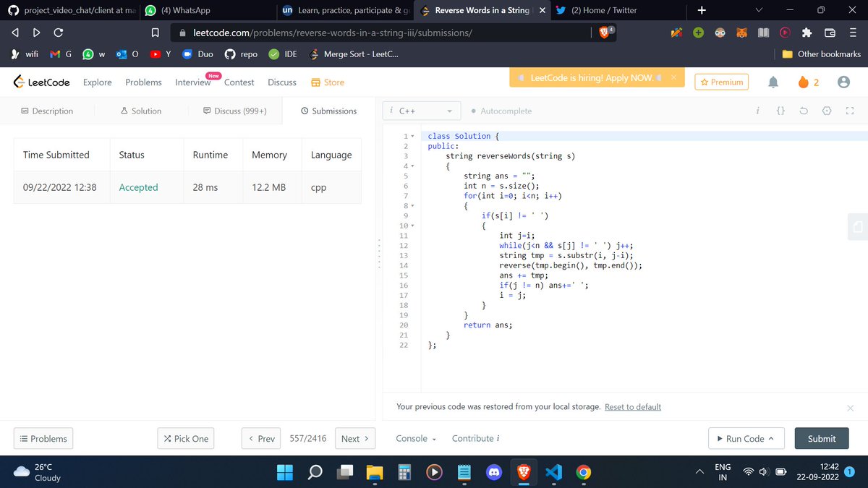Open the Problems list button
Image resolution: width=868 pixels, height=488 pixels.
pos(43,439)
